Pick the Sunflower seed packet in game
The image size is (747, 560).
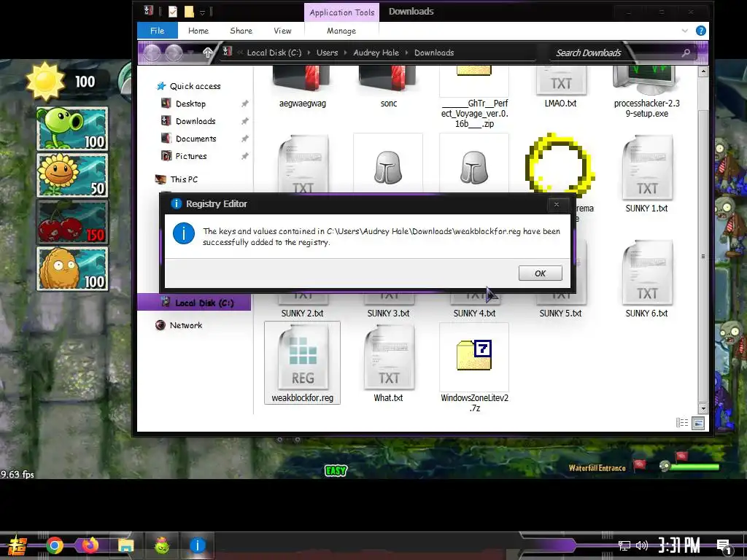tap(72, 175)
